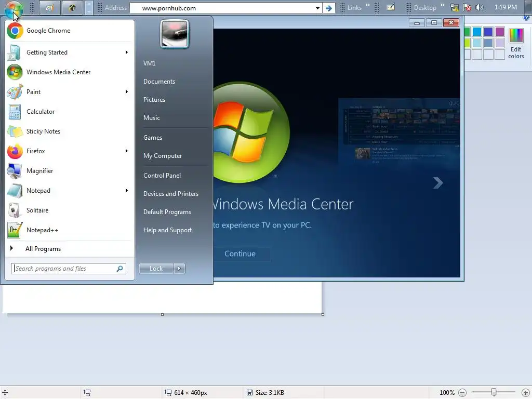
Task: Open Notepad++ from the Start menu
Action: click(x=69, y=230)
